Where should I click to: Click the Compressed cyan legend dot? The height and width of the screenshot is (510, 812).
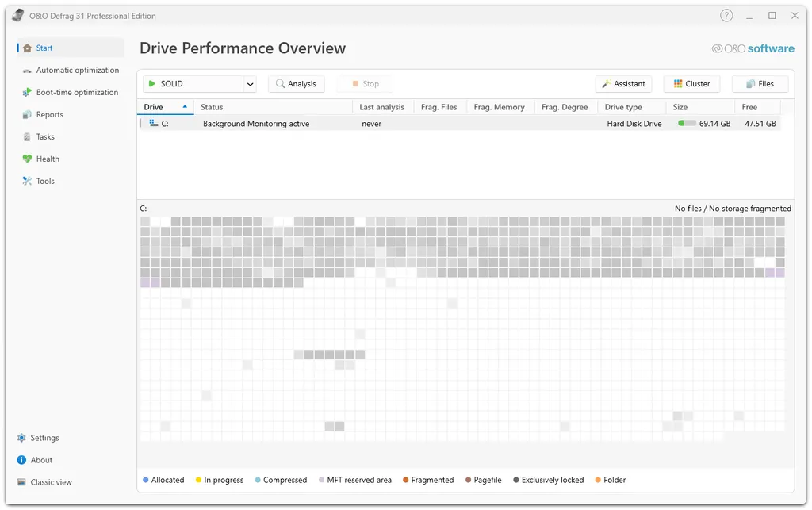click(258, 480)
